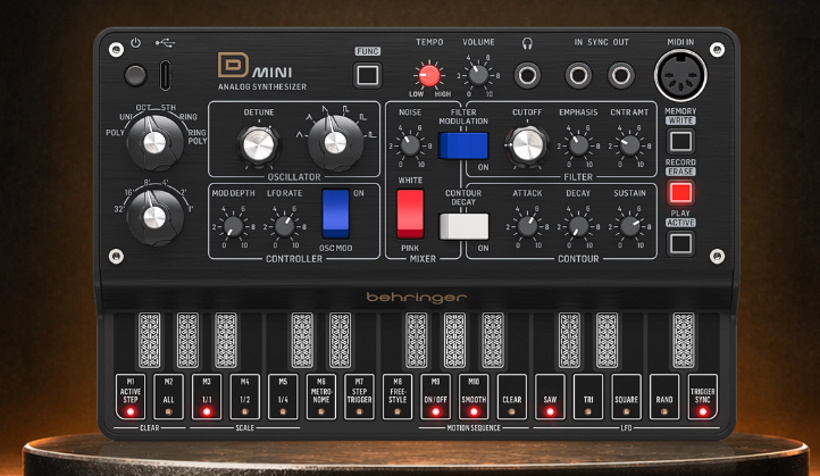Click the SYNC IN jack
The image size is (820, 476).
[x=578, y=75]
